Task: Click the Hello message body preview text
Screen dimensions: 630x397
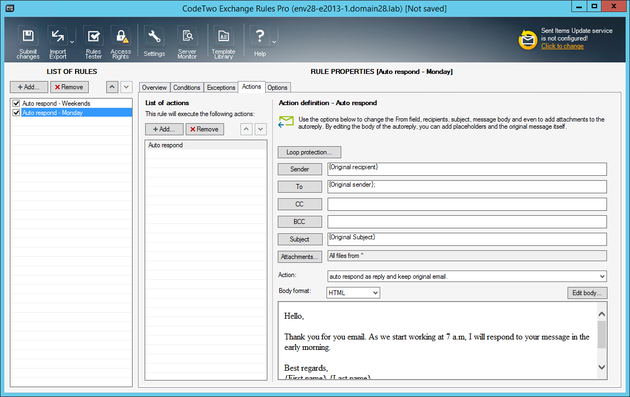Action: click(294, 316)
